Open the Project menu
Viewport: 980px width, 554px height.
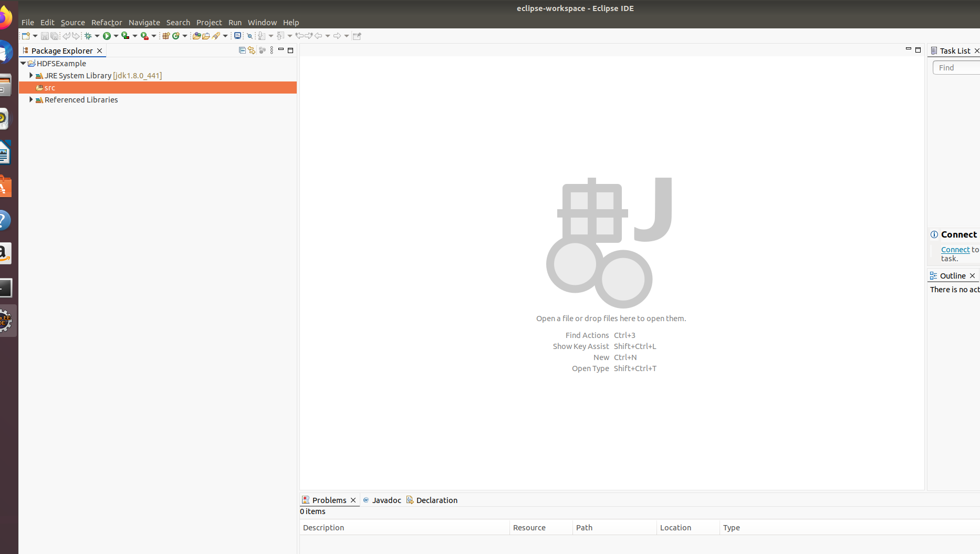pos(209,22)
